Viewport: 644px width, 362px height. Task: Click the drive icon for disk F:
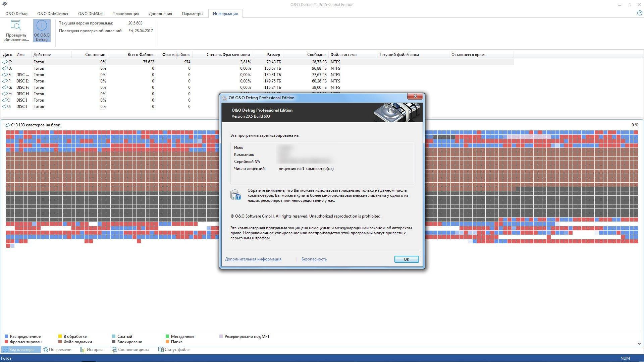(x=5, y=81)
